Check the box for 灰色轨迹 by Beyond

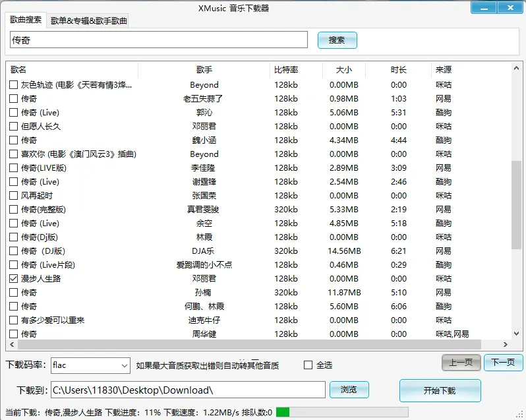(13, 84)
